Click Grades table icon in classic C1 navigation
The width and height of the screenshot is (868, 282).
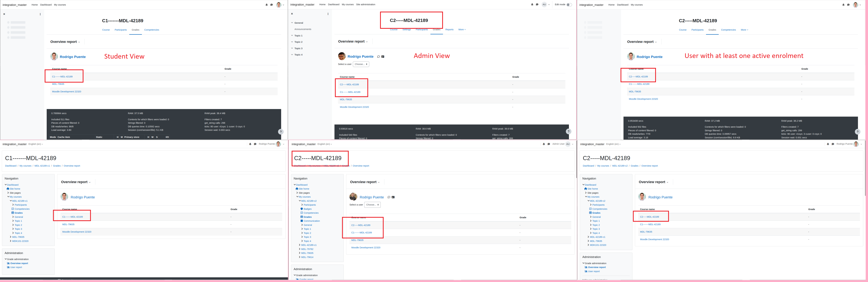click(13, 213)
